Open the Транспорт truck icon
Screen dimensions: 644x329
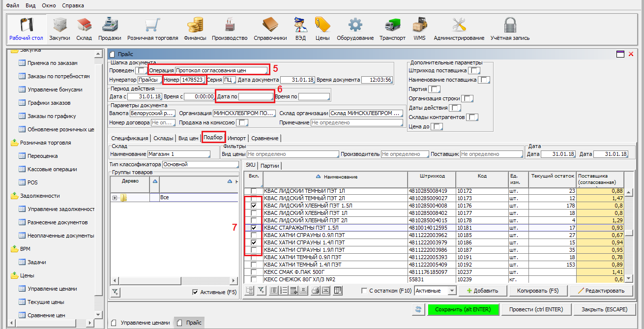coord(392,26)
